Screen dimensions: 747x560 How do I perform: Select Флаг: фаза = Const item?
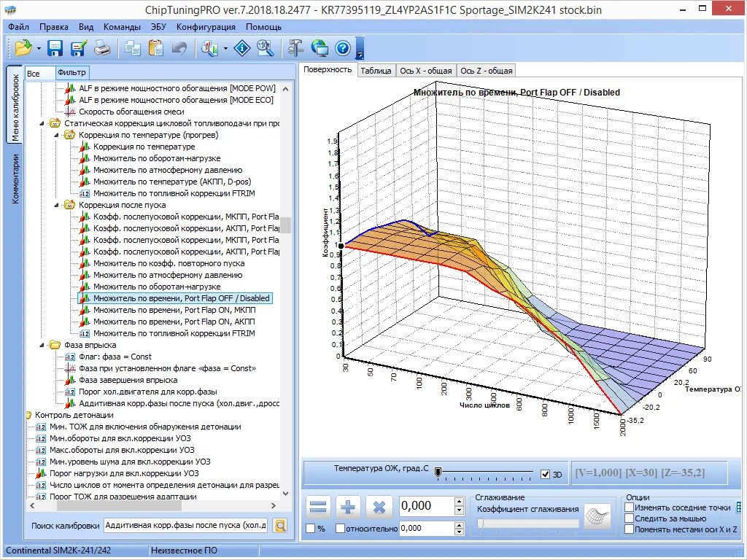click(x=115, y=357)
